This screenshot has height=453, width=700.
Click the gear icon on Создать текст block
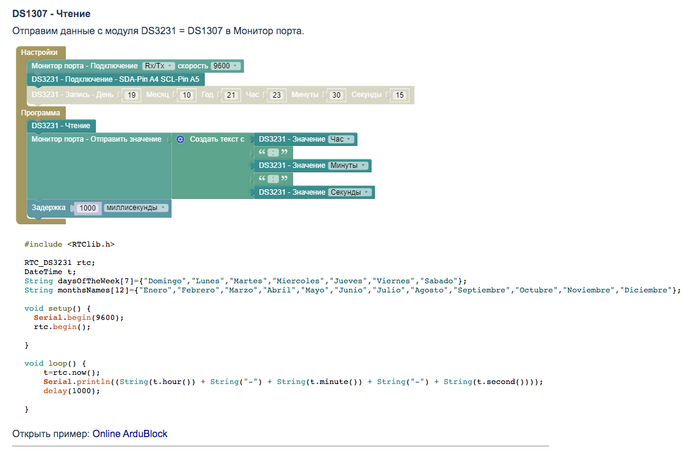pos(180,139)
